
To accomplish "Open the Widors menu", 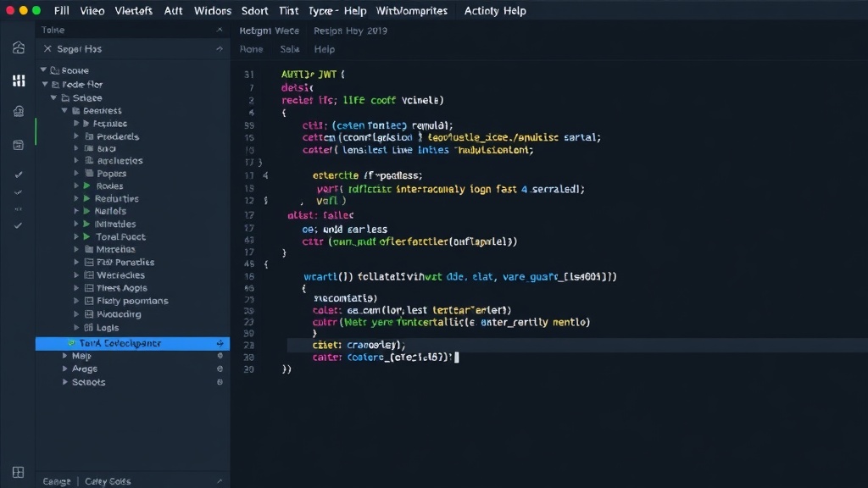I will tap(213, 10).
